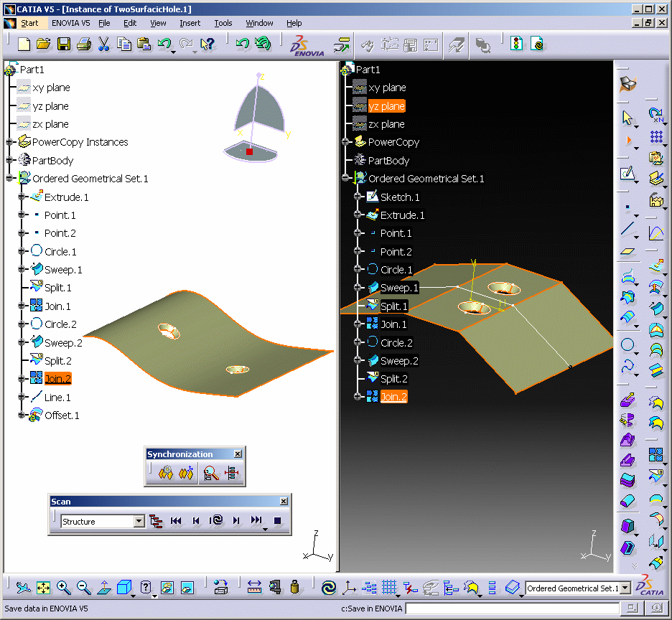The width and height of the screenshot is (672, 620).
Task: Click the Cut scissors icon
Action: point(103,44)
